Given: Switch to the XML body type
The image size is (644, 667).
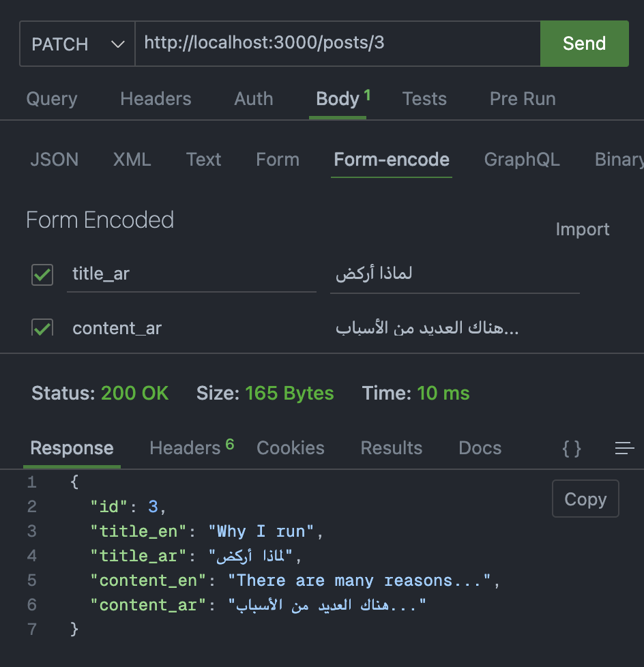Looking at the screenshot, I should (x=132, y=160).
